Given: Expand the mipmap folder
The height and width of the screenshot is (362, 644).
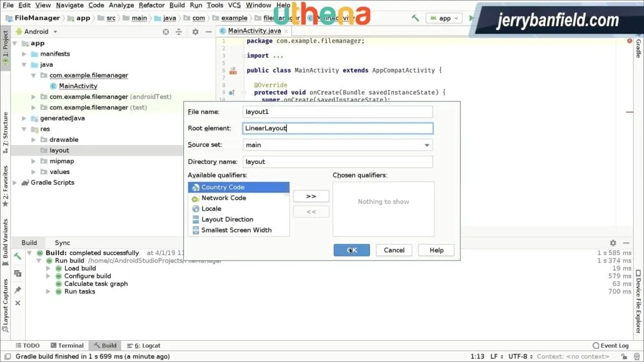Looking at the screenshot, I should point(34,161).
